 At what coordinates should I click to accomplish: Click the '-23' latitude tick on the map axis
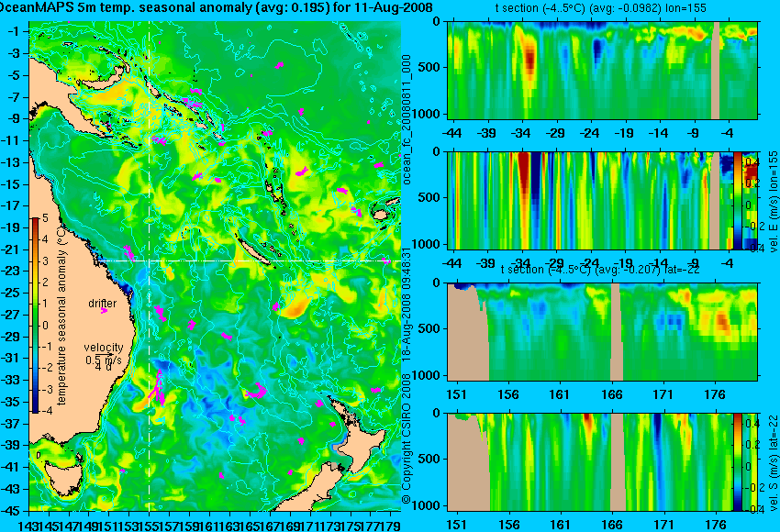(x=12, y=271)
